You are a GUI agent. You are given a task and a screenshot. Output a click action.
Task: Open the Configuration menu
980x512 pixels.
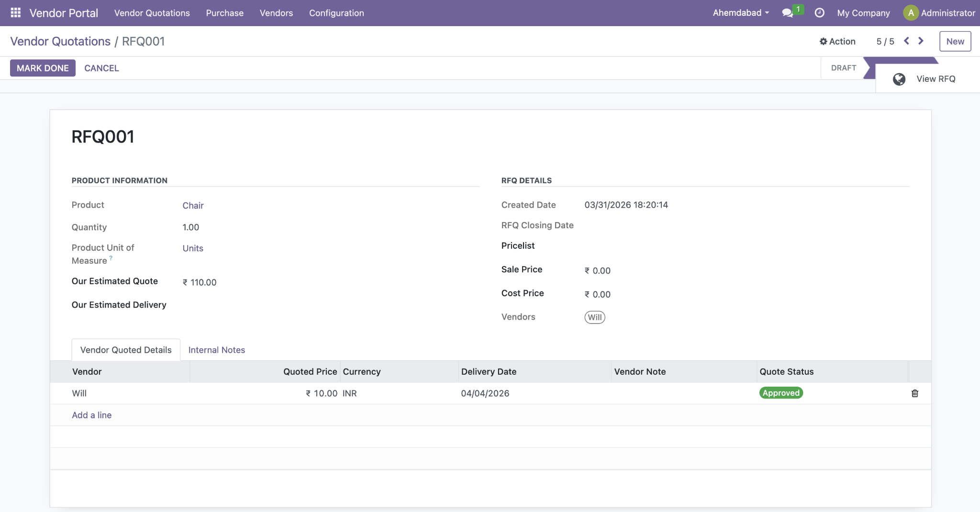(x=336, y=13)
